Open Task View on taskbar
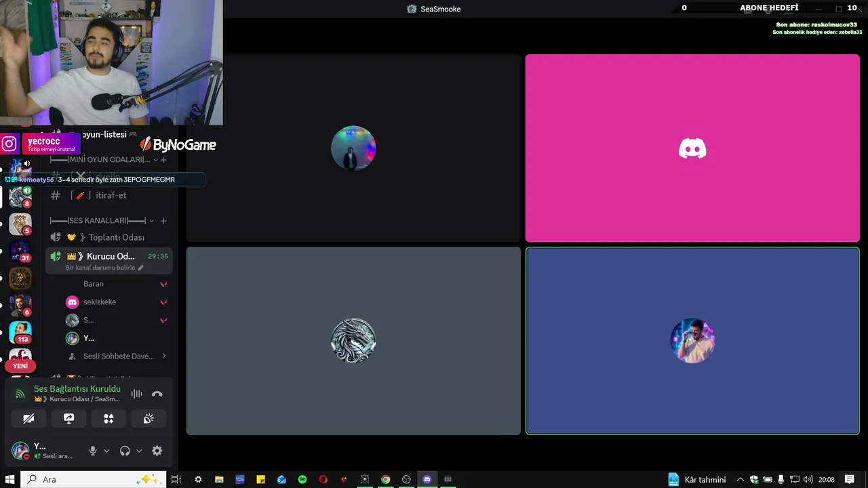This screenshot has height=488, width=868. pos(176,479)
